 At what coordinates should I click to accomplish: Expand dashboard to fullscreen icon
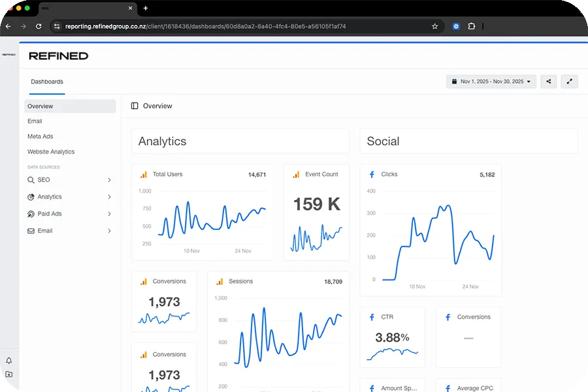pos(569,82)
